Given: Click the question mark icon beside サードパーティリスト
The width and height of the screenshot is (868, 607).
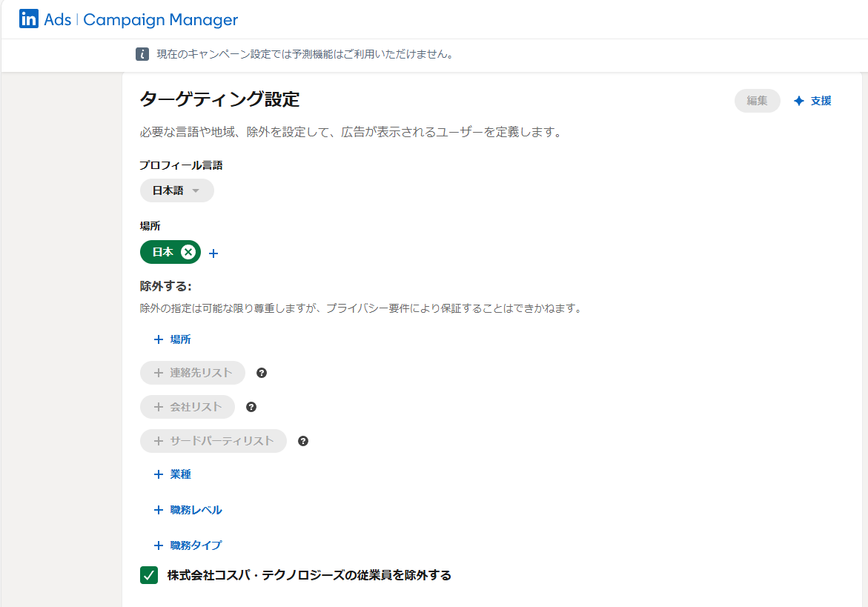Looking at the screenshot, I should click(x=303, y=441).
